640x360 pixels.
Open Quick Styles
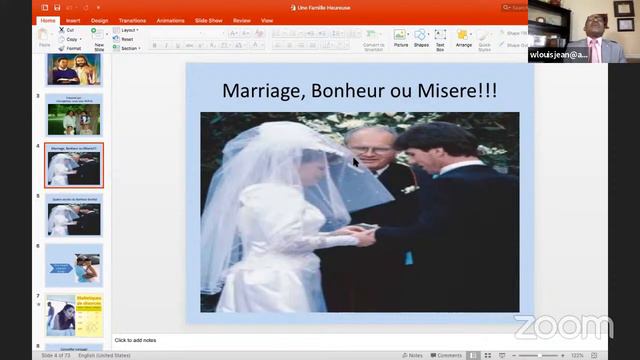tap(484, 40)
